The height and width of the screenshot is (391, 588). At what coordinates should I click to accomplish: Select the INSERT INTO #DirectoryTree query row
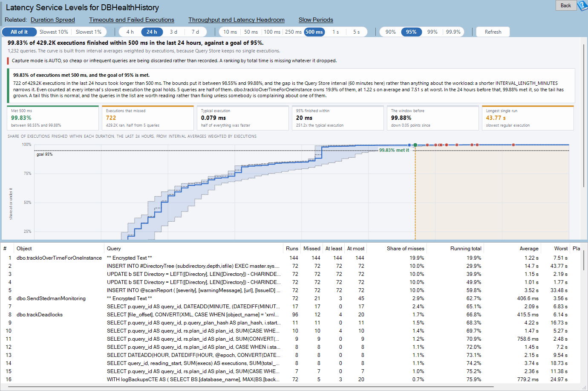coord(291,266)
